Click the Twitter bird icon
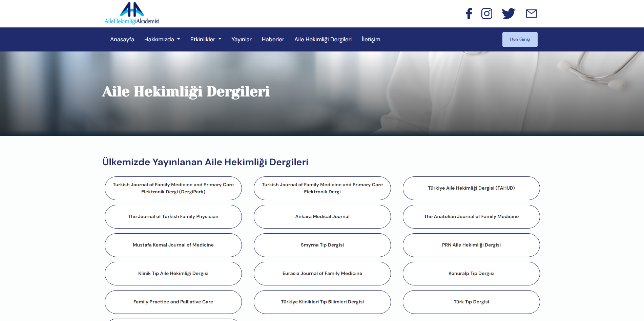Viewport: 644px width, 321px height. click(508, 14)
